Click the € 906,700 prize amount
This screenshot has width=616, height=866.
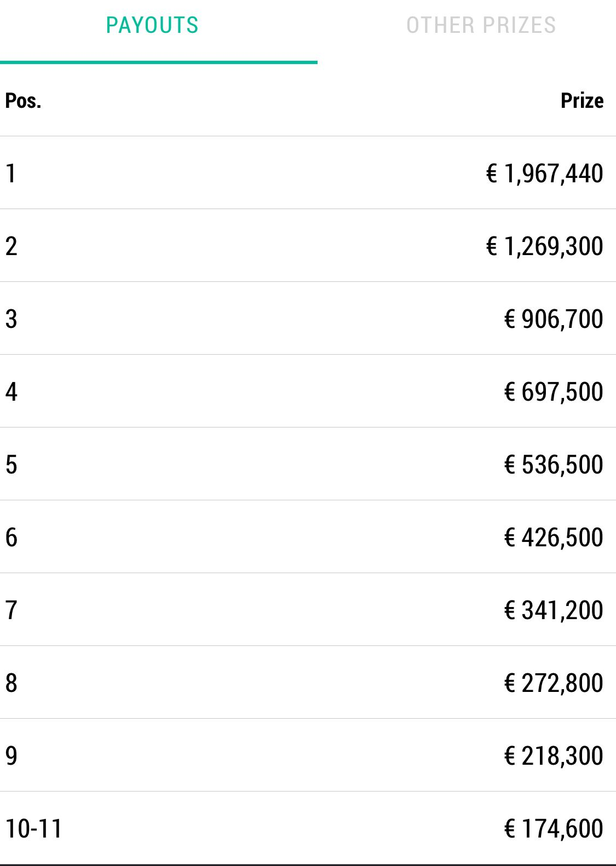554,319
